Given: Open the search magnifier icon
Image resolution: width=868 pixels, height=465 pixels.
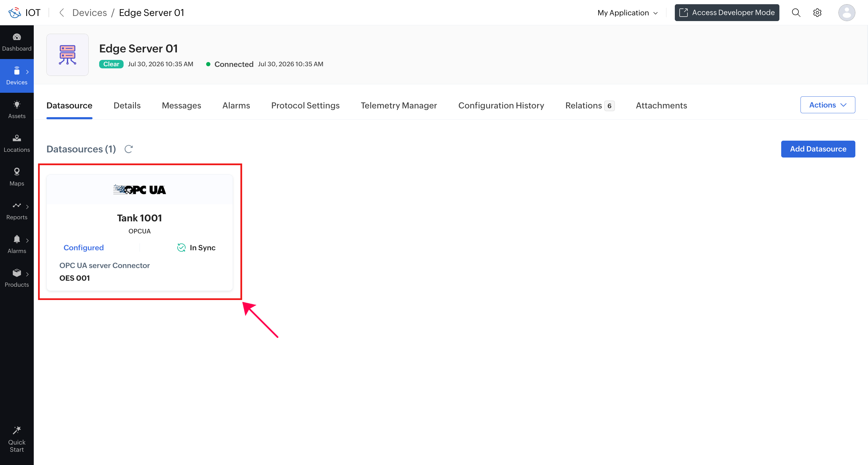Looking at the screenshot, I should pyautogui.click(x=796, y=12).
